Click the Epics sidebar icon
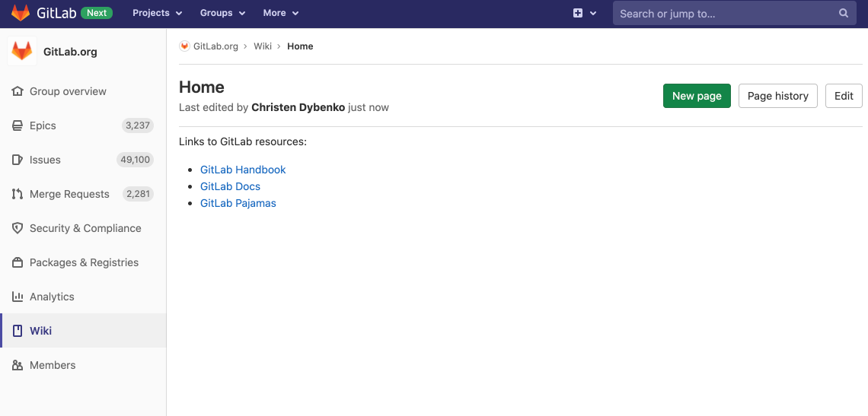This screenshot has height=416, width=868. point(18,125)
